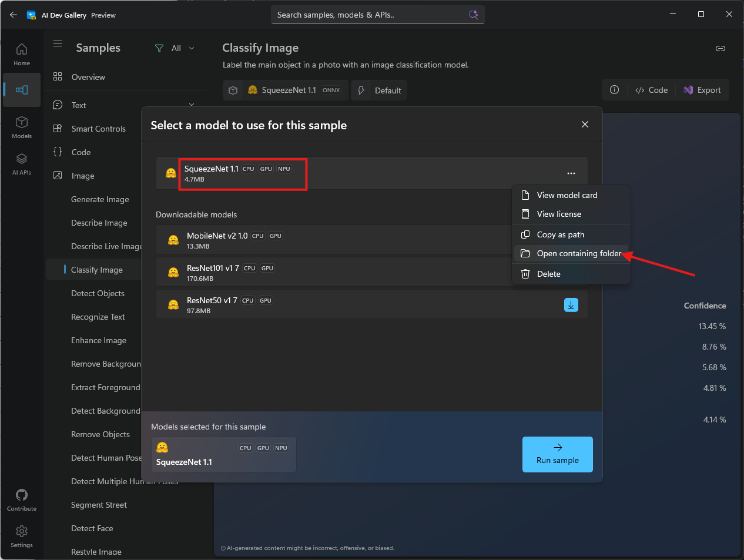744x560 pixels.
Task: Open the Recognize Text sample
Action: pos(98,317)
